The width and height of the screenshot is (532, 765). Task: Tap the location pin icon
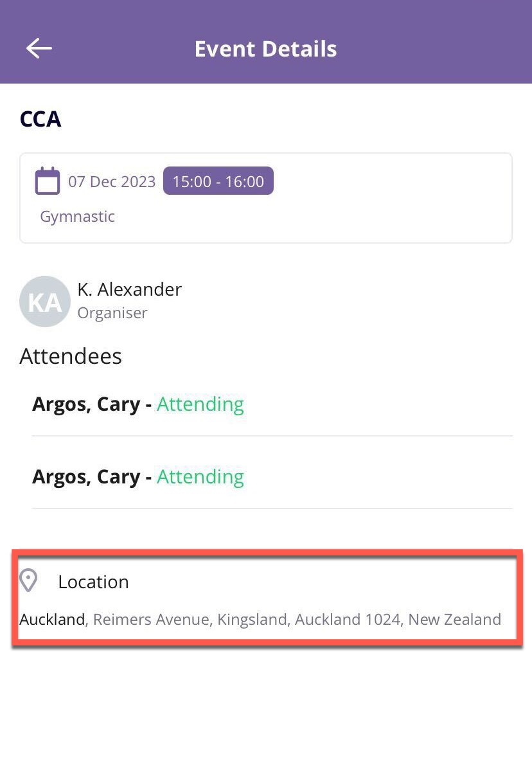[x=28, y=580]
